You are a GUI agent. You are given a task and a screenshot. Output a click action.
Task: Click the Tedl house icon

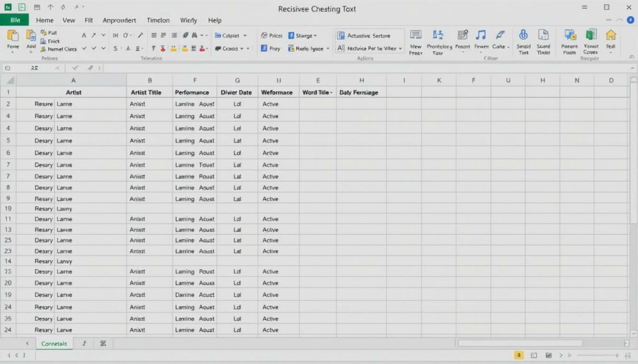click(x=611, y=35)
